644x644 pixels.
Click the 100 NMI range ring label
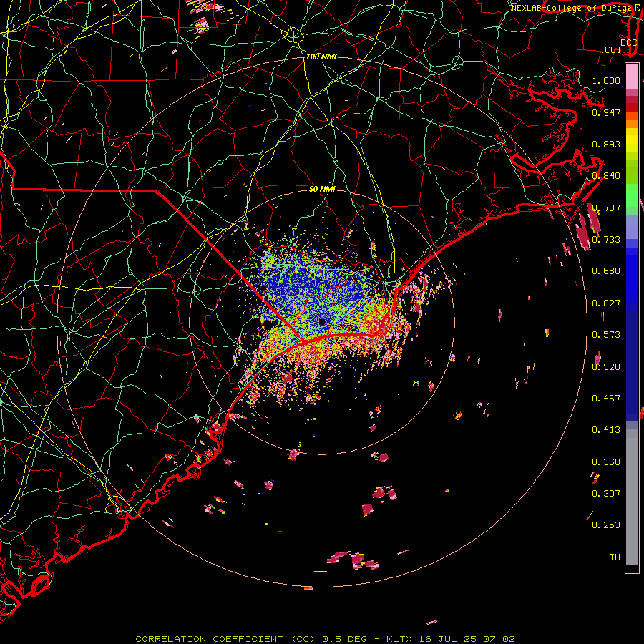point(321,57)
